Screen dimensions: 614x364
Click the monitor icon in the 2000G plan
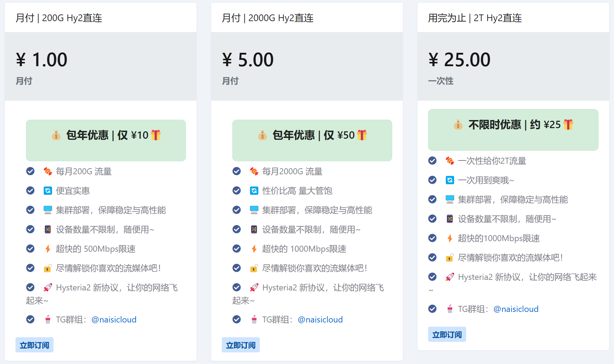pyautogui.click(x=254, y=210)
